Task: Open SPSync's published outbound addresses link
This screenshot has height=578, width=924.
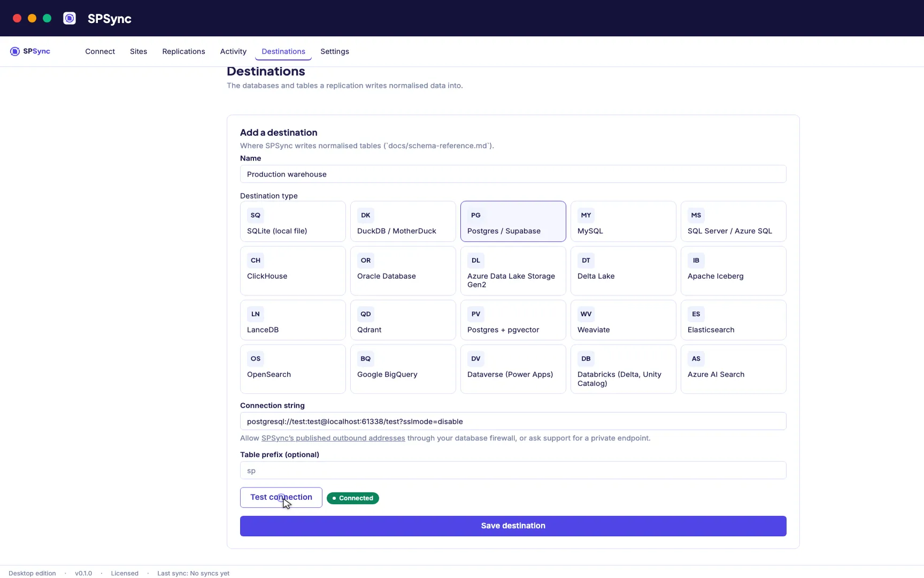Action: pyautogui.click(x=333, y=438)
